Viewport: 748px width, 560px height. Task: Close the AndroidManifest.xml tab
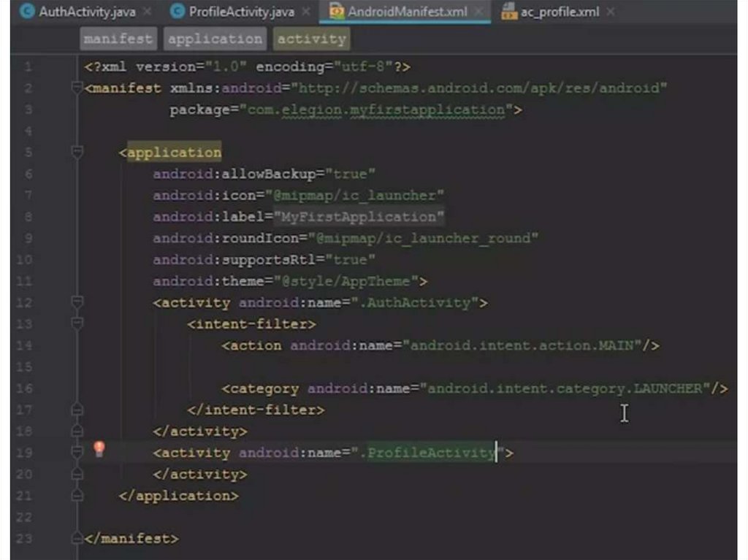point(478,12)
